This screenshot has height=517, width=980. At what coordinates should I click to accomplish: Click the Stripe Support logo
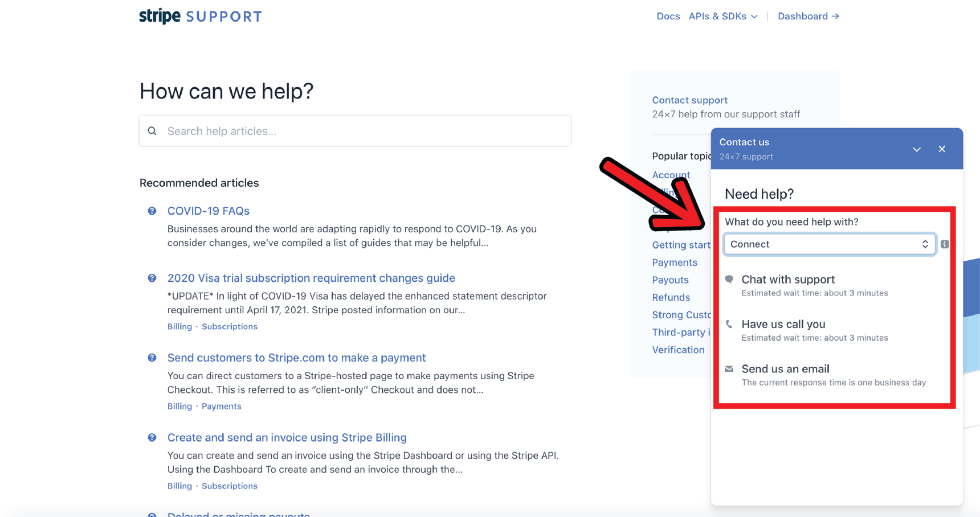pos(200,16)
